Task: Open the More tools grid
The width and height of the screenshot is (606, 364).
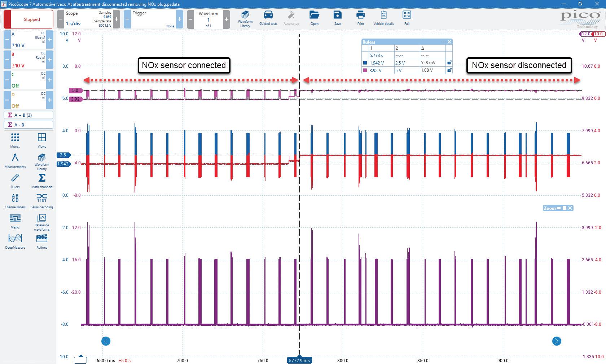Action: [15, 140]
